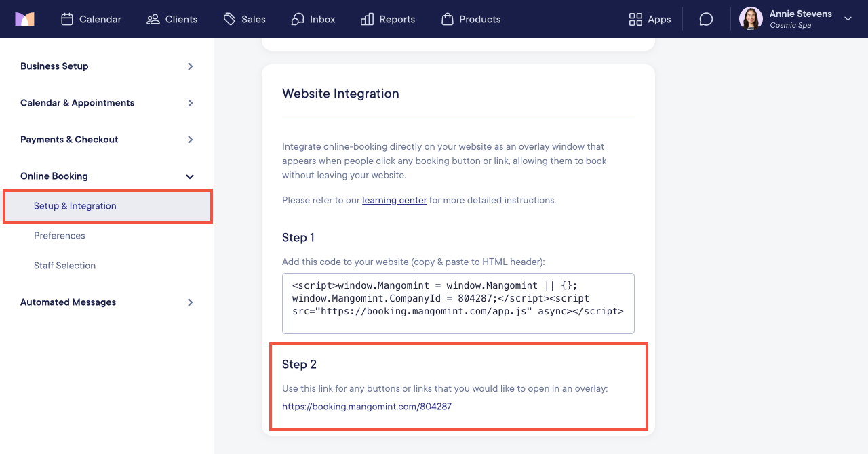Click the Cosmic Spa business name
This screenshot has height=454, width=868.
pos(791,26)
